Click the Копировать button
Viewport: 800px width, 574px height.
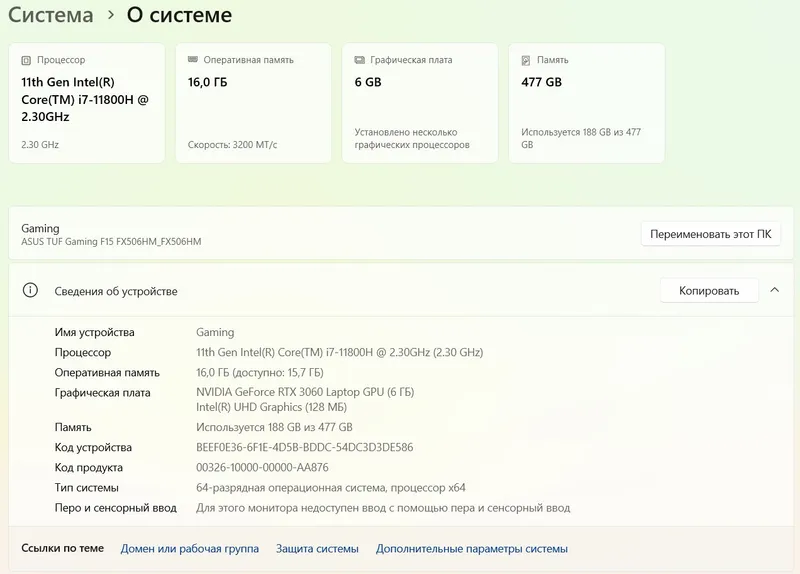[x=709, y=290]
